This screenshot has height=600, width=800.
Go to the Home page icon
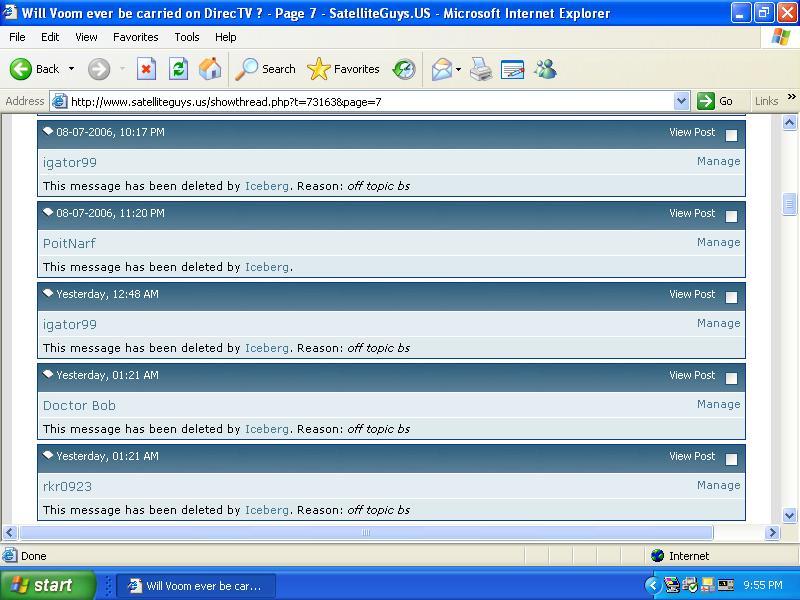coord(210,69)
